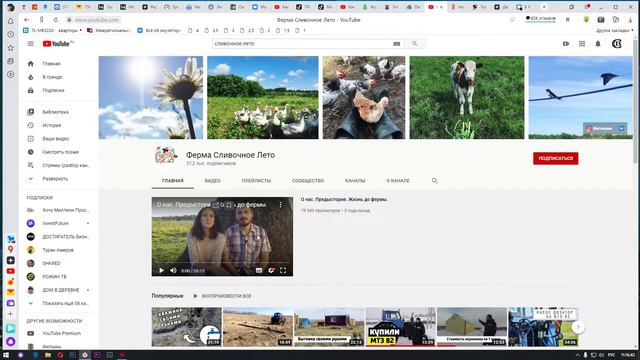Click the create video camera icon
The height and width of the screenshot is (360, 640).
pos(566,44)
